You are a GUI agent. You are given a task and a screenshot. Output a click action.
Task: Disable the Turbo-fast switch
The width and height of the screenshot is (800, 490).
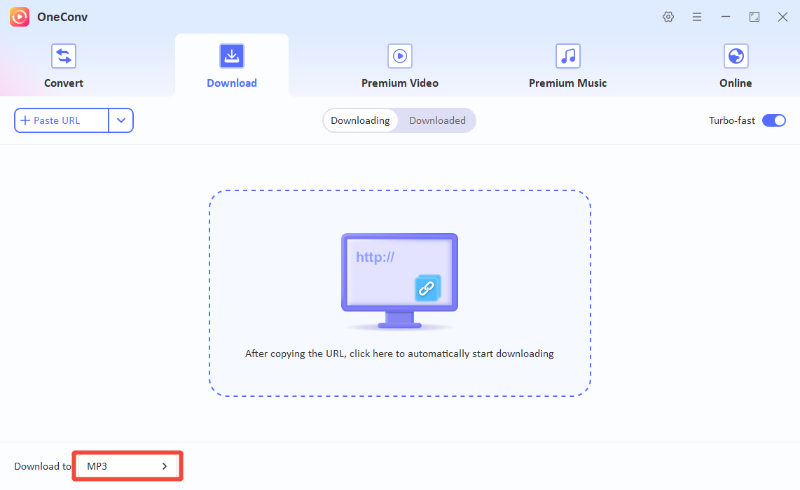tap(774, 121)
